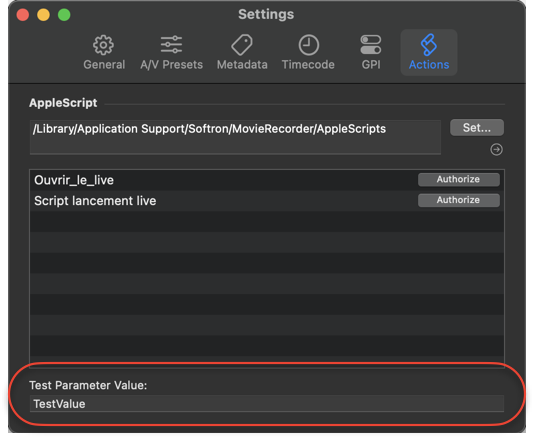
Task: Click the Set... button for AppleScript path
Action: (477, 128)
